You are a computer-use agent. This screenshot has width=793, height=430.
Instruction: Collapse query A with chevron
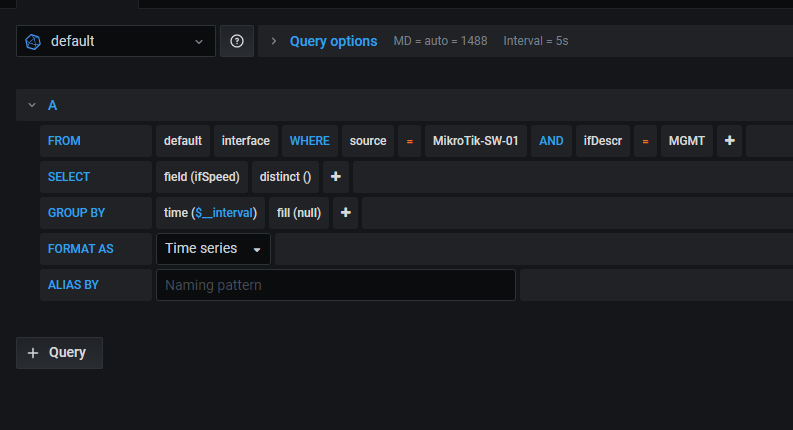[x=32, y=105]
